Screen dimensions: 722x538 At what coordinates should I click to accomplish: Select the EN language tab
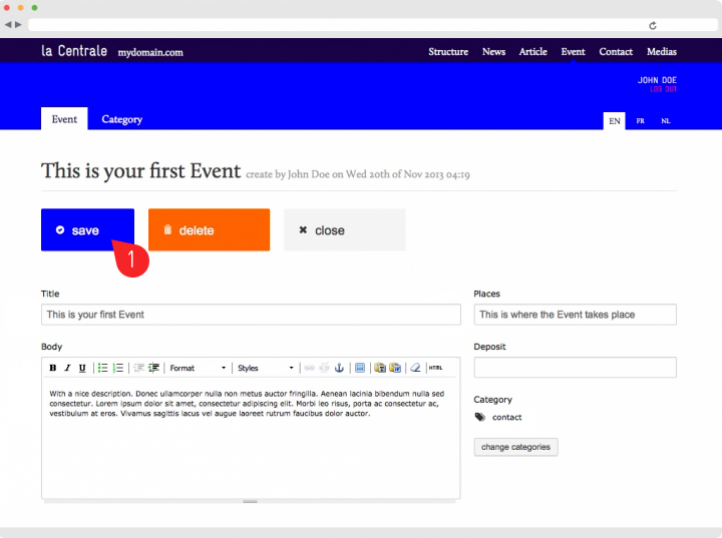tap(614, 121)
